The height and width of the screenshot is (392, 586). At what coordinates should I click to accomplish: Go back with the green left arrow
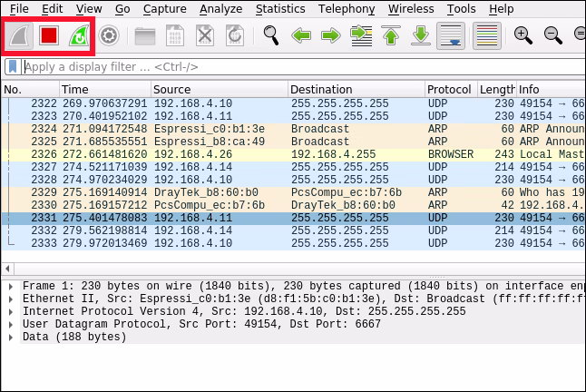click(x=301, y=36)
